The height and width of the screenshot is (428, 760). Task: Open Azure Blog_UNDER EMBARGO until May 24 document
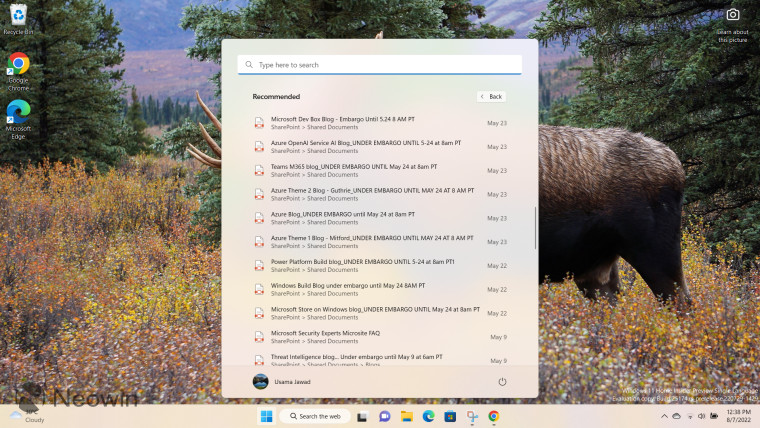pyautogui.click(x=380, y=218)
